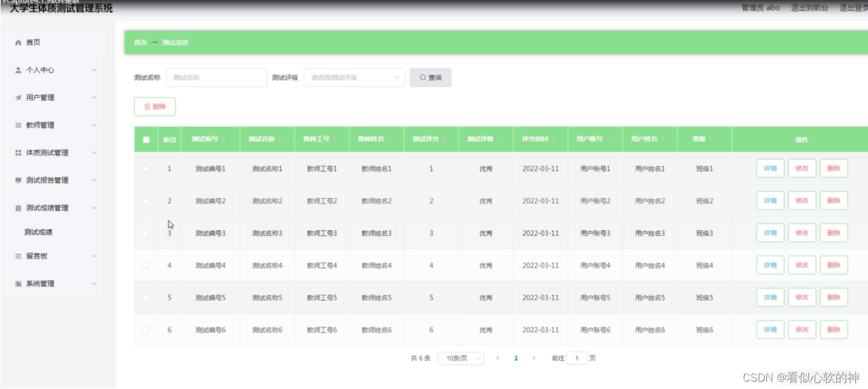The width and height of the screenshot is (868, 389).
Task: Click the icon beside 测试成绩管理
Action: point(18,208)
